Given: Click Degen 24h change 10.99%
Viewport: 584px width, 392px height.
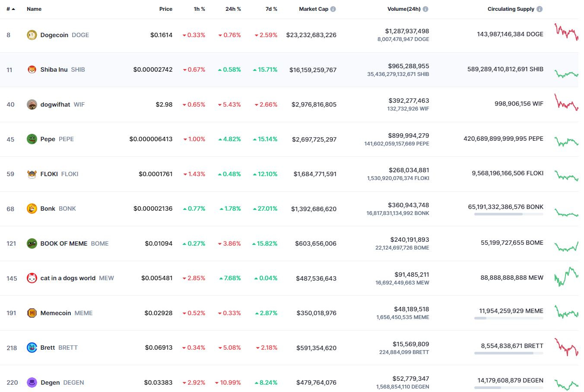Looking at the screenshot, I should tap(228, 383).
